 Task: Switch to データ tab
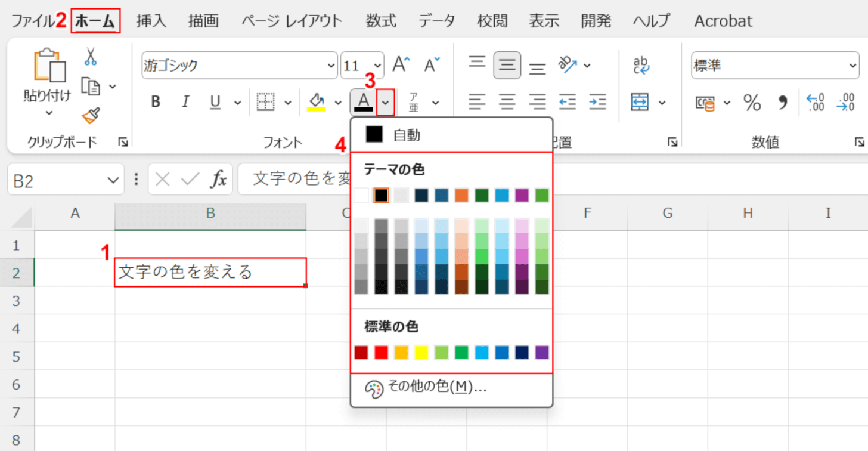click(x=437, y=21)
